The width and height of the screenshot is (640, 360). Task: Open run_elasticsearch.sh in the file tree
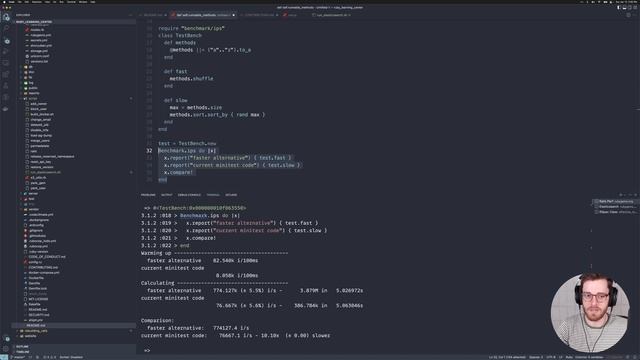point(45,173)
